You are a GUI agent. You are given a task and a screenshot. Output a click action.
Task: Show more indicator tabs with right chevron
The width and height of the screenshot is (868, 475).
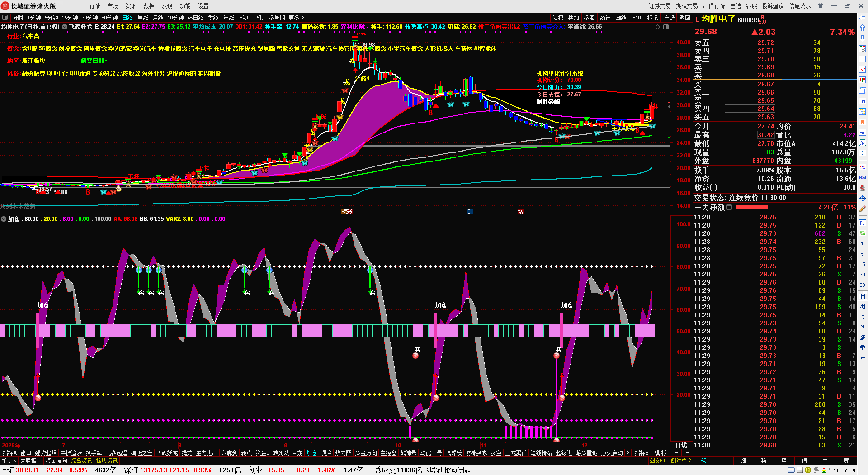(627, 453)
